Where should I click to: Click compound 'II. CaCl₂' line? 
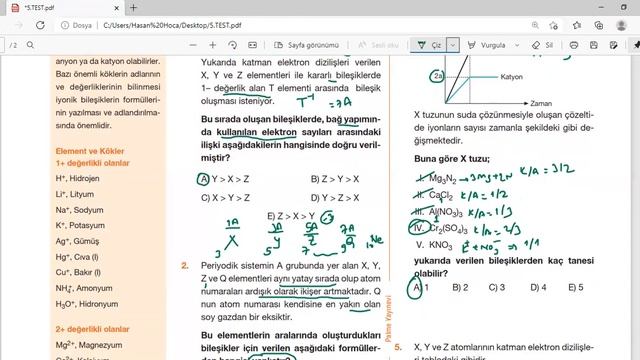tap(433, 196)
